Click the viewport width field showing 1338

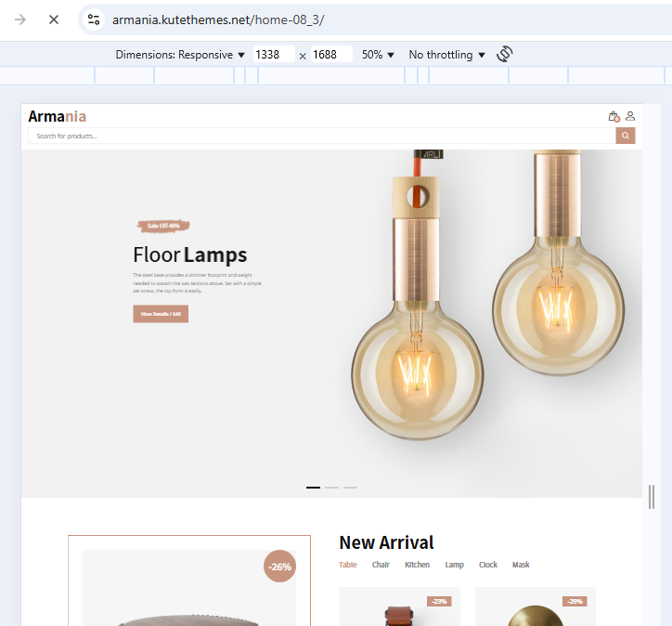point(274,55)
